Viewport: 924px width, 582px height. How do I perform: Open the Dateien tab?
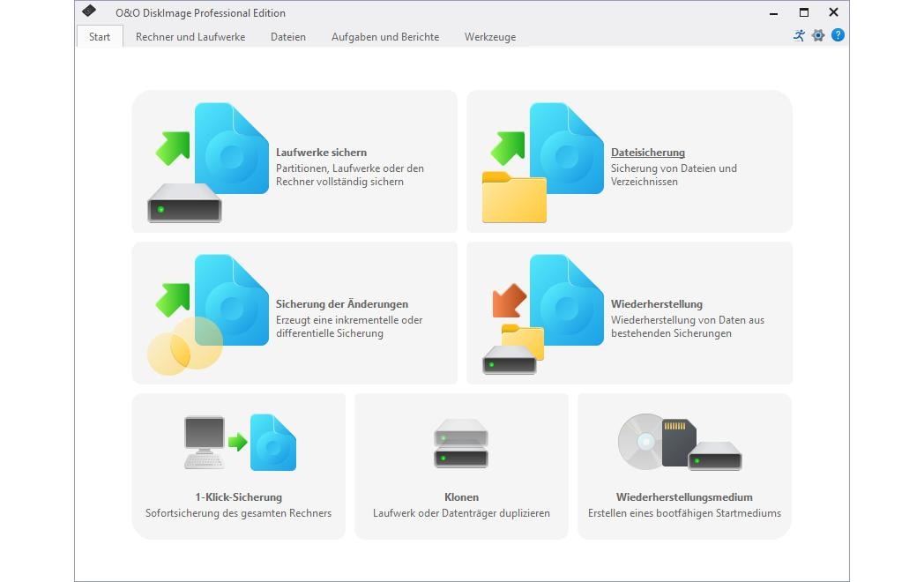[288, 36]
